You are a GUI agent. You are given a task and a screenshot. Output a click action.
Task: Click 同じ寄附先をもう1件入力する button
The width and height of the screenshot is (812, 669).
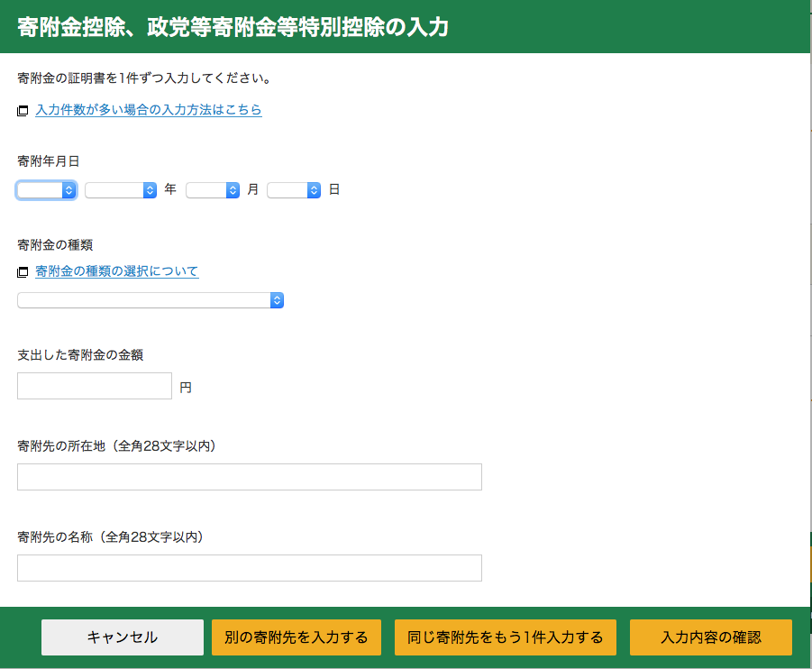coord(506,637)
